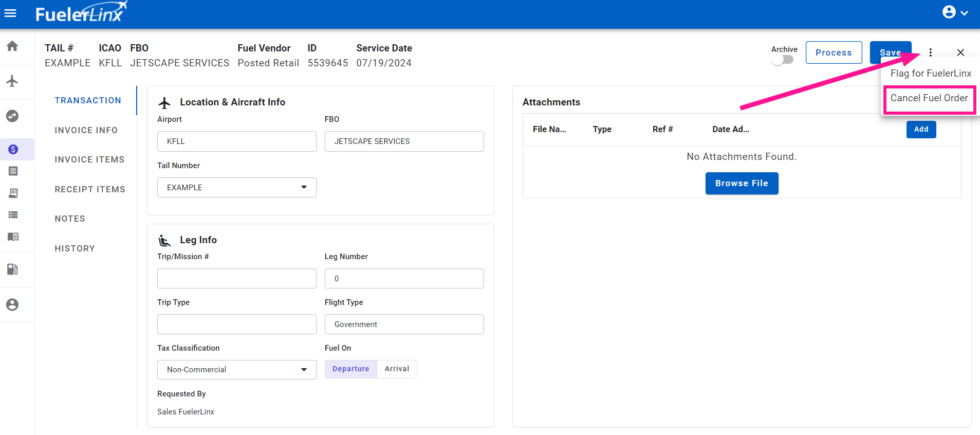Screen dimensions: 980x435
Task: Click the Browse File button
Action: [x=742, y=184]
